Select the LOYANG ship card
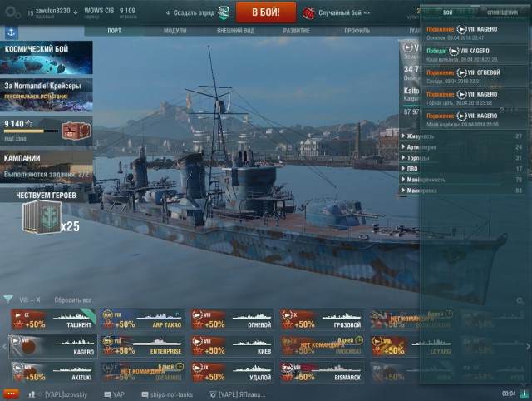This screenshot has width=532, height=401. click(412, 346)
